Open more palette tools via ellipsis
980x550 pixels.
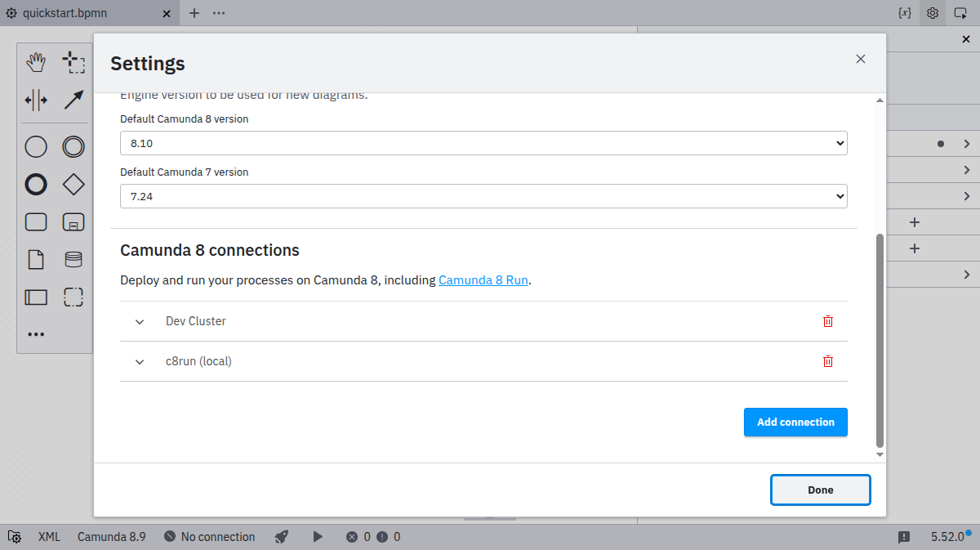pos(36,334)
